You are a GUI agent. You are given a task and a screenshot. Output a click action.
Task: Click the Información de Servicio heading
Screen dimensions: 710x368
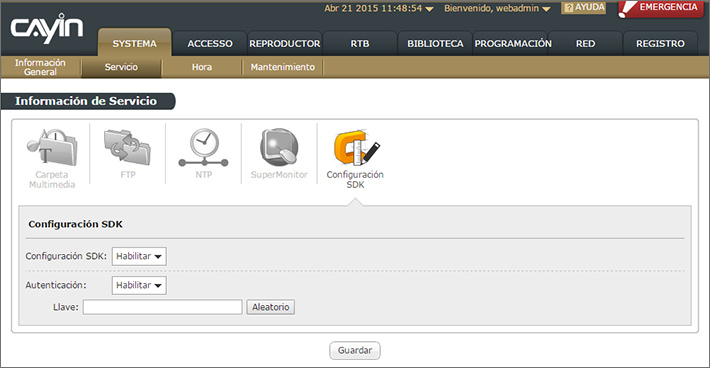[x=86, y=101]
